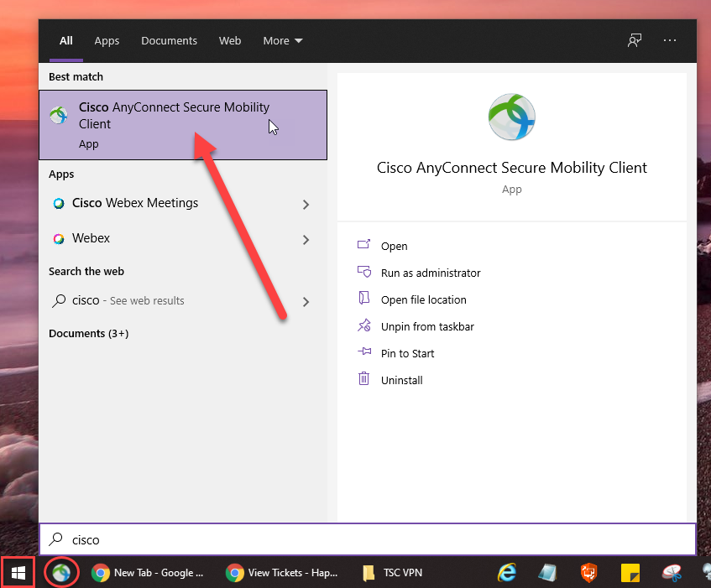Open Cisco AnyConnect from the taskbar
This screenshot has height=588, width=711.
pyautogui.click(x=61, y=573)
